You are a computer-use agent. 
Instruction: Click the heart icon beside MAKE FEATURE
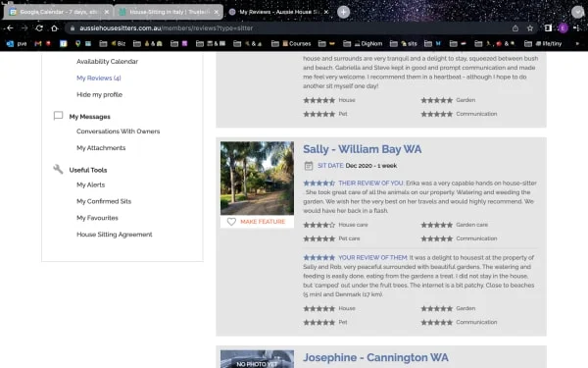(231, 222)
